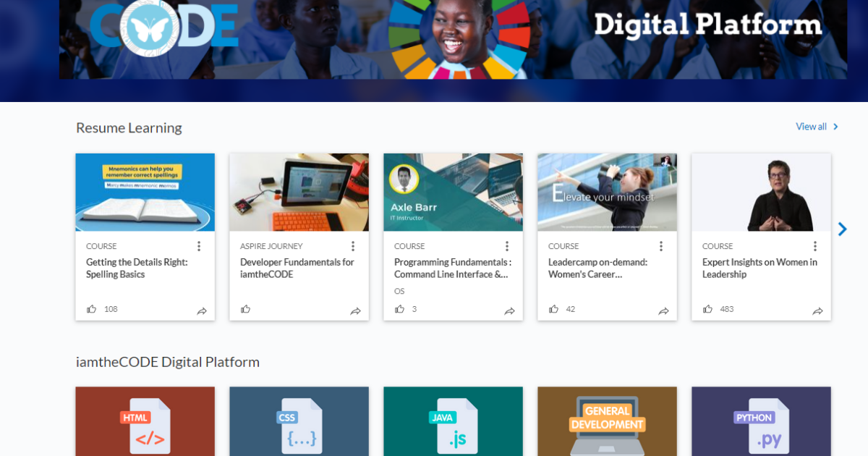Open more options for Leadercamp on-demand course
The height and width of the screenshot is (456, 868).
pos(661,246)
